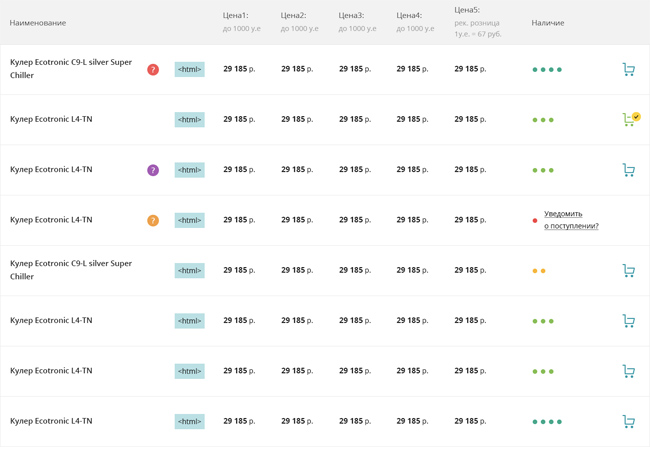
Task: Click the '1у.е. = 67 руб.' rate note
Action: (x=478, y=34)
